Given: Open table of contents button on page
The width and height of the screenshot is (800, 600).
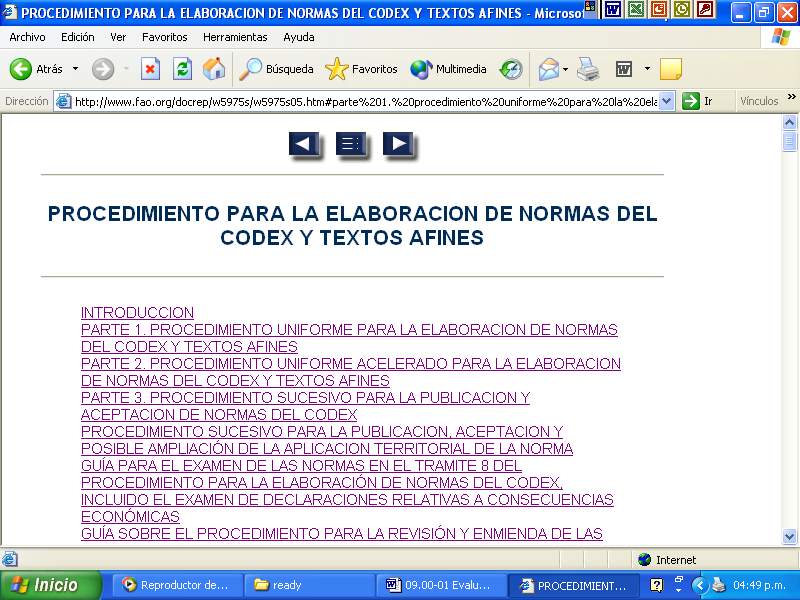Looking at the screenshot, I should 352,144.
